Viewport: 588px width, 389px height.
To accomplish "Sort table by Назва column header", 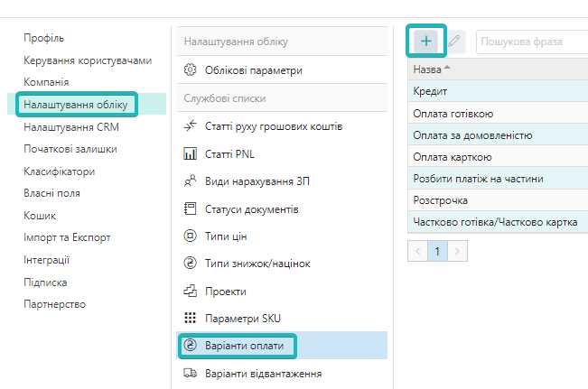I will (x=427, y=69).
